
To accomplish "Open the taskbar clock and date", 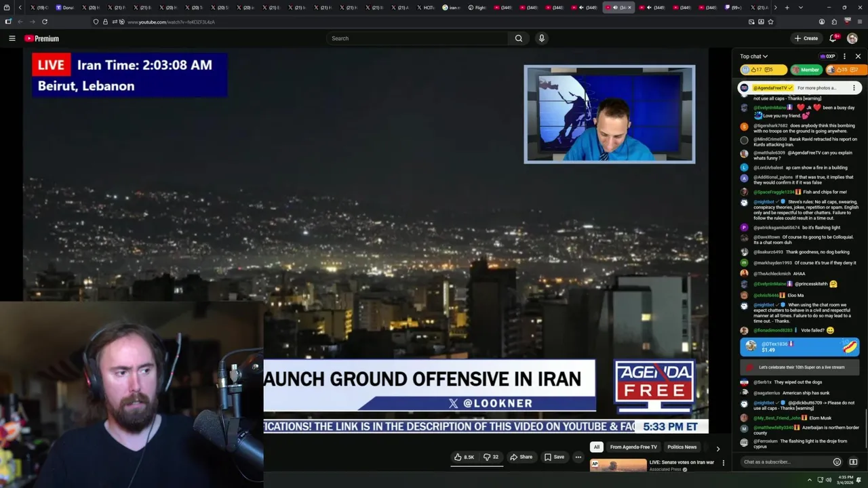I will click(x=845, y=480).
